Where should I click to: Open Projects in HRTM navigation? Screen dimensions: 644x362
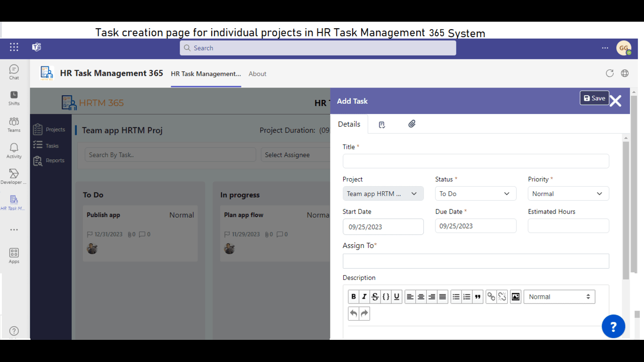point(49,129)
